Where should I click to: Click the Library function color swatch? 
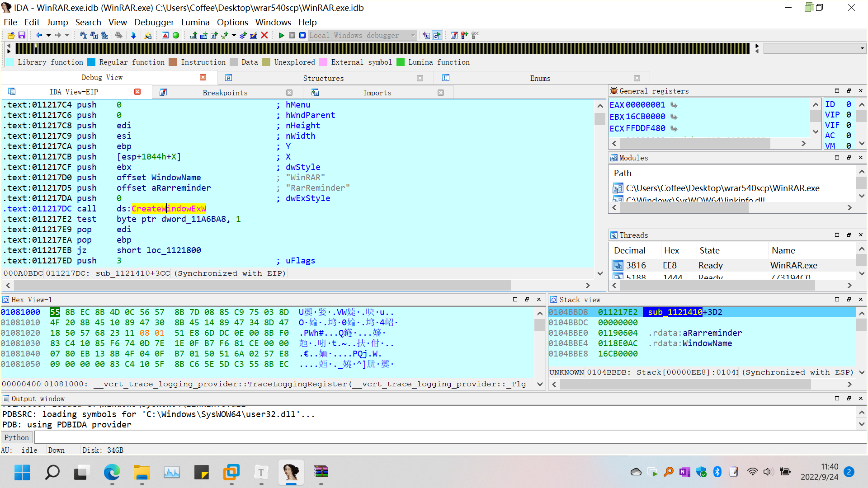10,62
